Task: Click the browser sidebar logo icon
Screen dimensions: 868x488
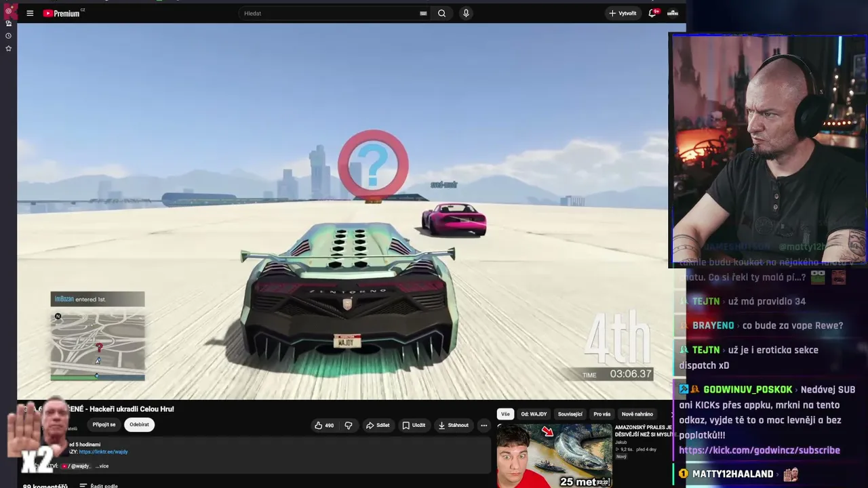Action: click(x=9, y=11)
